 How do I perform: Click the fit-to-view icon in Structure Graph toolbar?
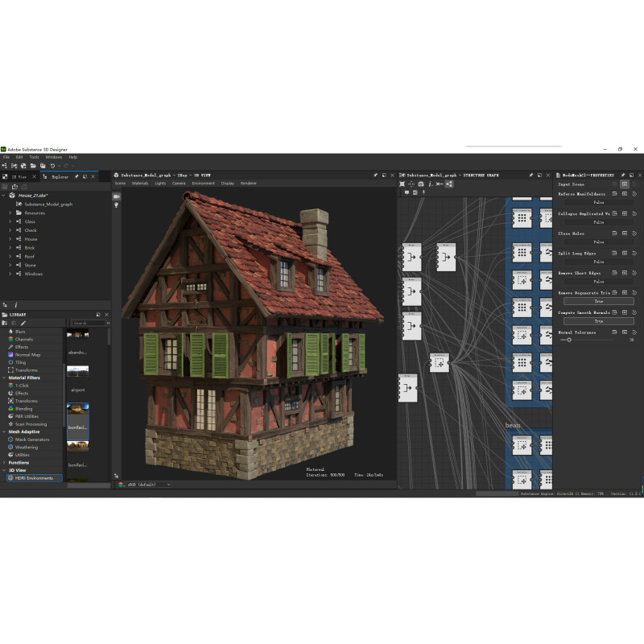point(402,184)
